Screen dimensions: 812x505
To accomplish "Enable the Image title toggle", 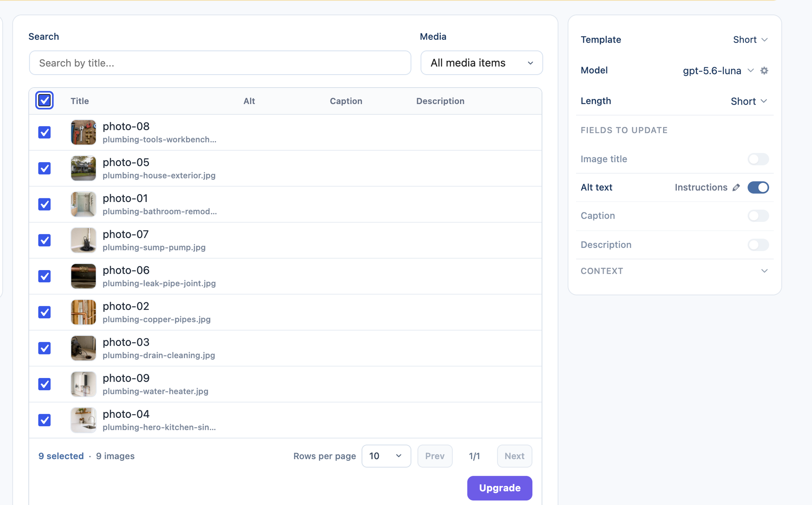I will pyautogui.click(x=758, y=159).
